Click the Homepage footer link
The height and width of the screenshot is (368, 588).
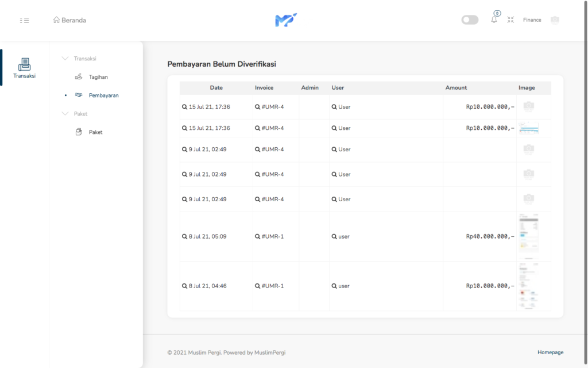[550, 352]
